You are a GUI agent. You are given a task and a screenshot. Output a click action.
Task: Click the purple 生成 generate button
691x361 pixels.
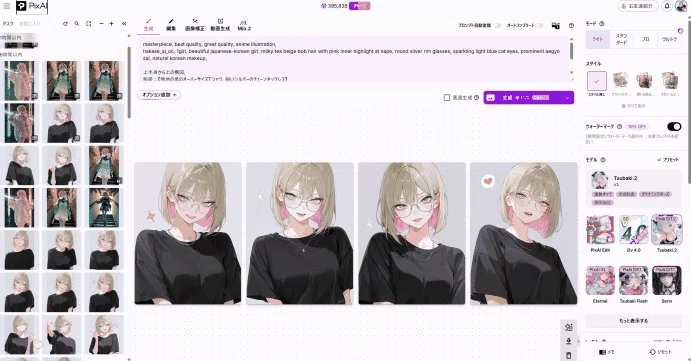522,97
